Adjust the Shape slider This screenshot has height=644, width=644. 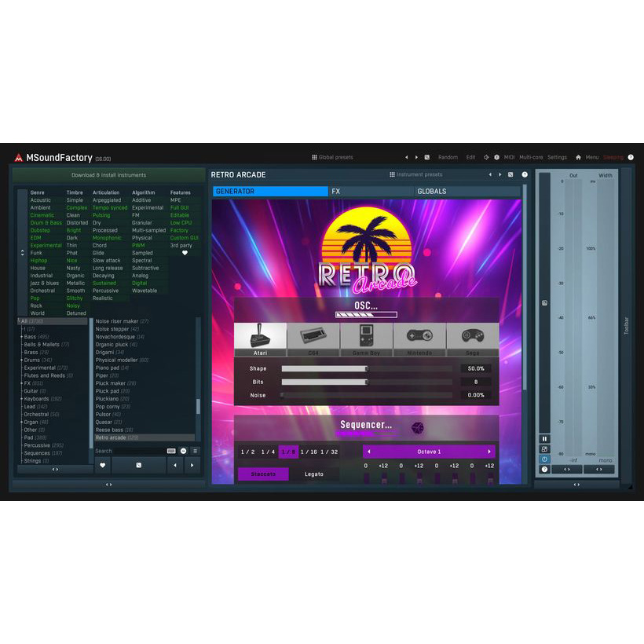[367, 369]
